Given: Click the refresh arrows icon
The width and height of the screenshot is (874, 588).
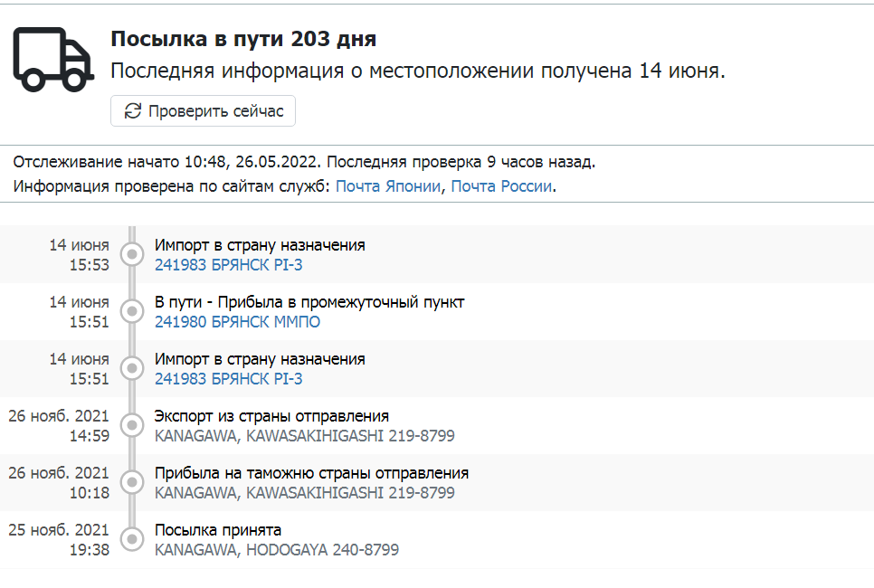Looking at the screenshot, I should pyautogui.click(x=133, y=110).
